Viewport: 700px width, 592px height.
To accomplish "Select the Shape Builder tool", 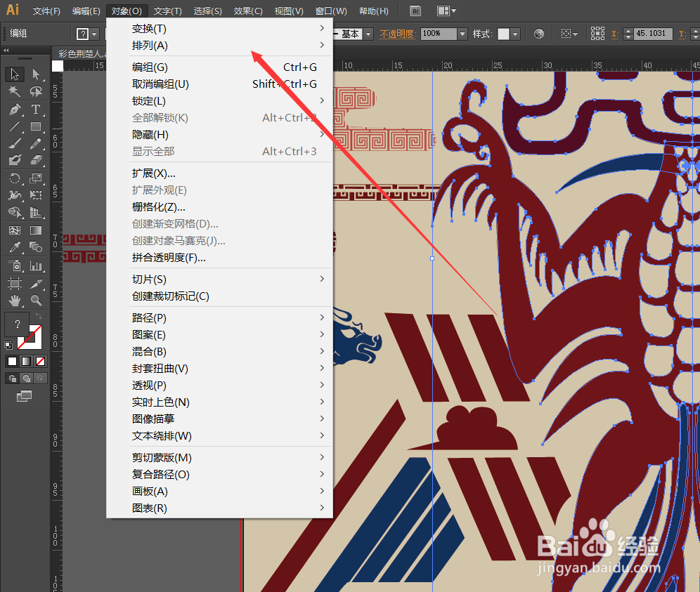I will coord(15,212).
